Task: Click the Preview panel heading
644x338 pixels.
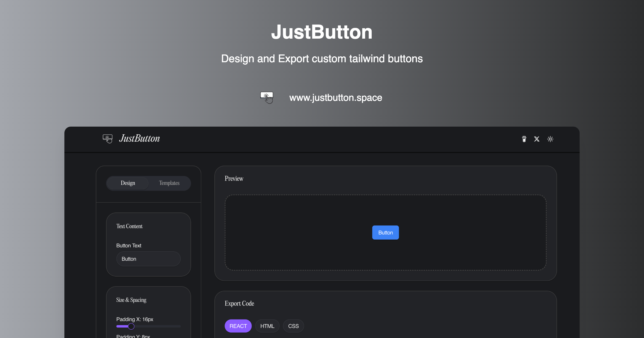Action: 234,178
